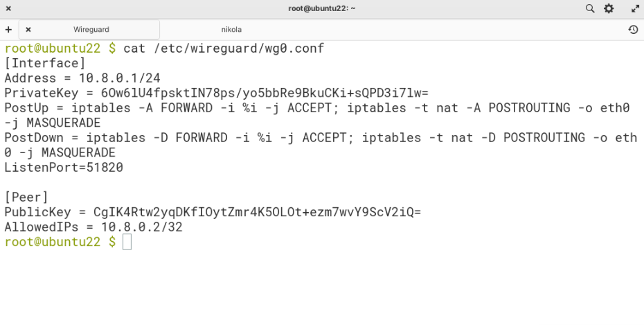
Task: Click the Address = 10.8.0.1/24 line
Action: coord(82,78)
